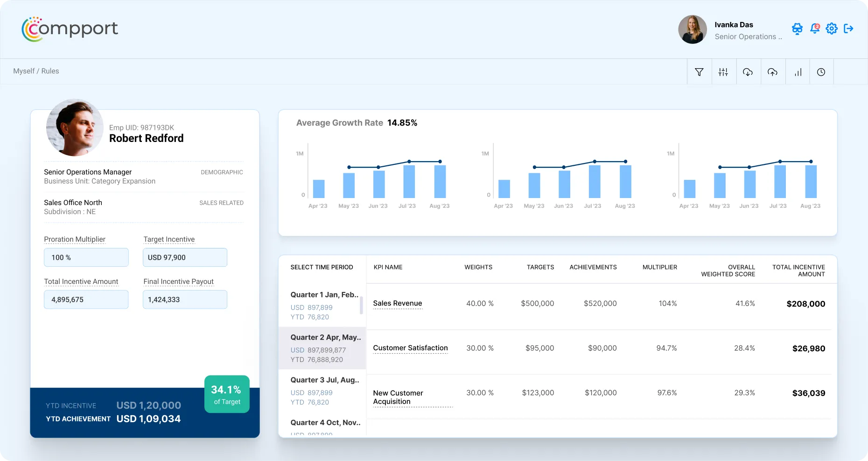
Task: Click the Total Incentive Amount field
Action: click(x=86, y=299)
